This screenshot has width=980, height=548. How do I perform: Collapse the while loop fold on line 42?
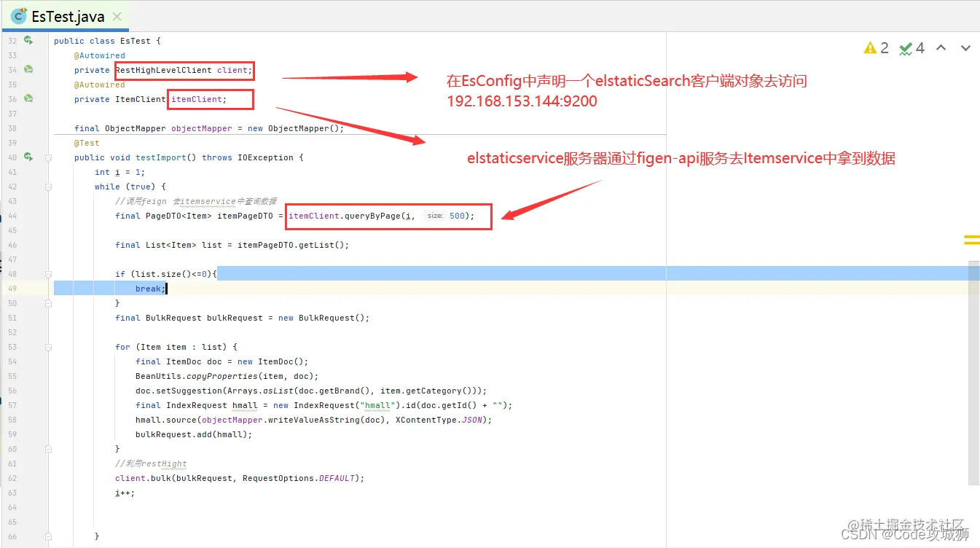(x=49, y=187)
